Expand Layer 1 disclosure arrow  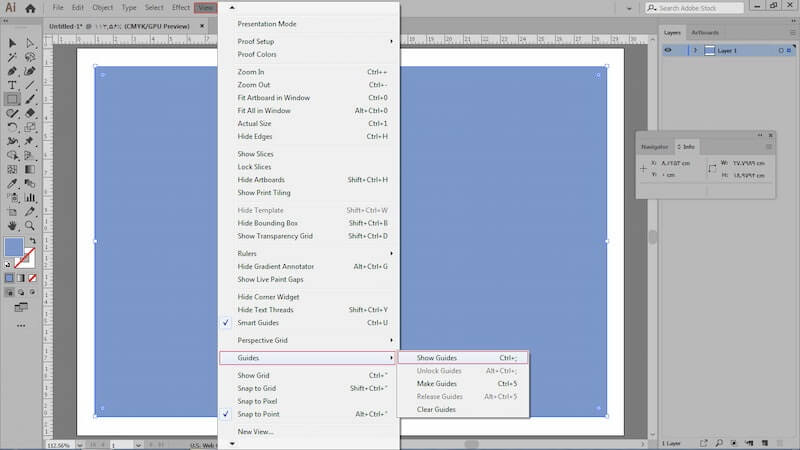click(x=695, y=50)
